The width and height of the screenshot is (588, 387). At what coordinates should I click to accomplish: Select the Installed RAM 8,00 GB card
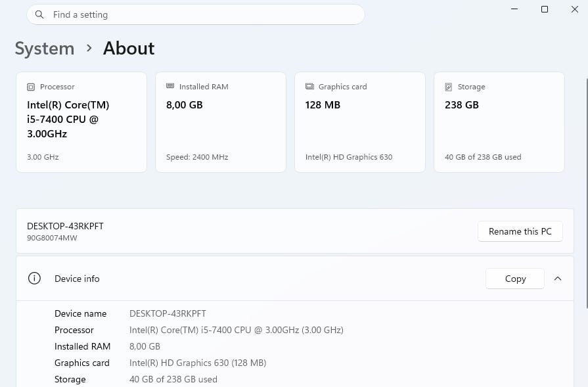point(221,122)
